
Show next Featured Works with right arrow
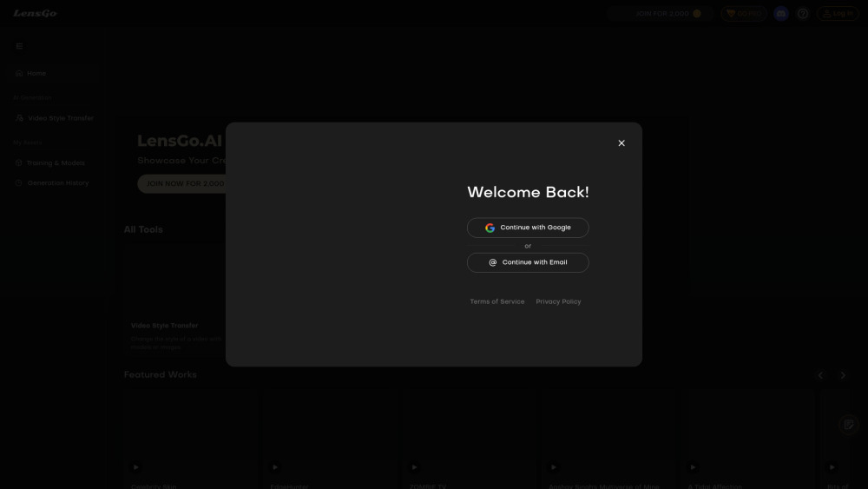(x=842, y=375)
